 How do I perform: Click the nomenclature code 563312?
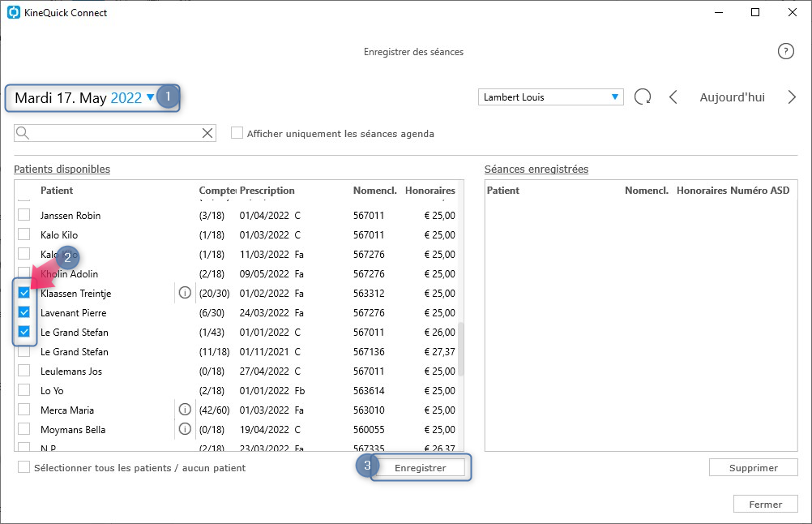[x=369, y=294]
